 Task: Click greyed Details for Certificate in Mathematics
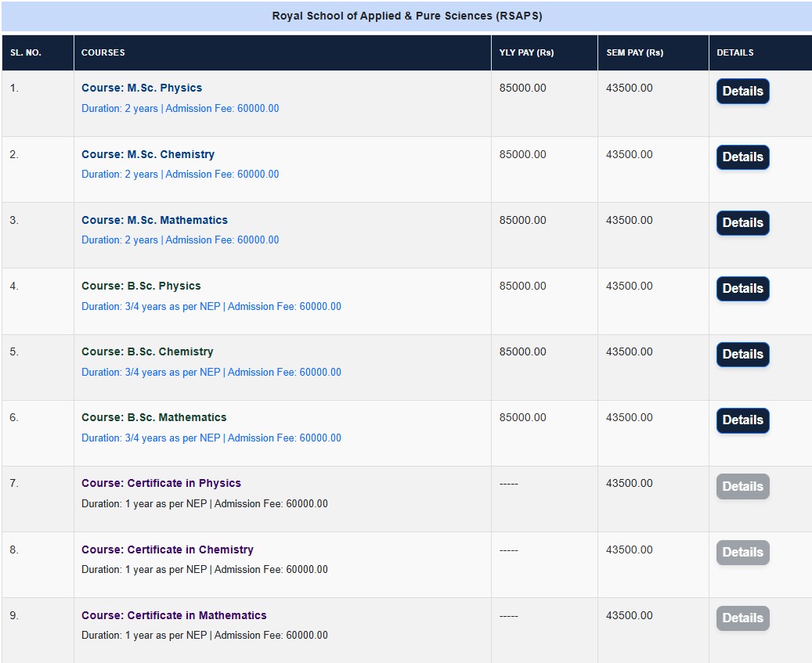click(742, 618)
